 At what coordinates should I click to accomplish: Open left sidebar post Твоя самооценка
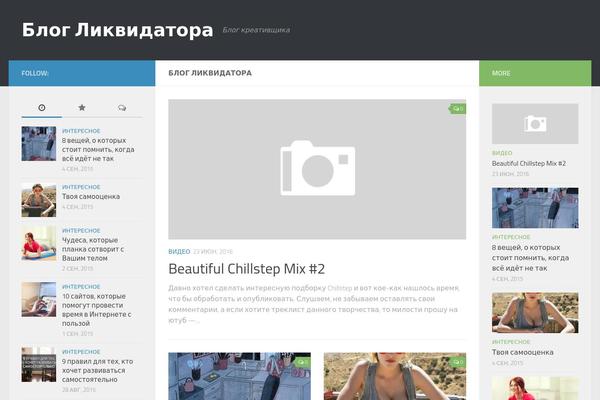[91, 196]
